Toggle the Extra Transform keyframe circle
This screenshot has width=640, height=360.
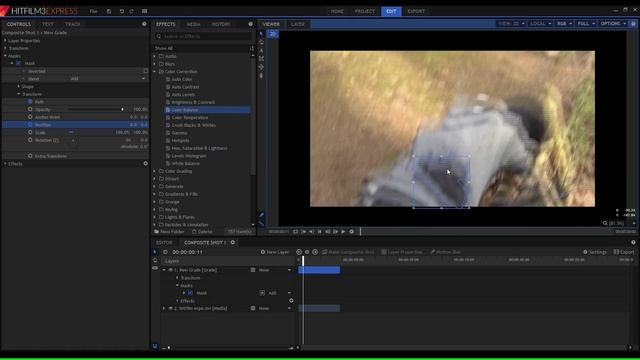(x=30, y=156)
